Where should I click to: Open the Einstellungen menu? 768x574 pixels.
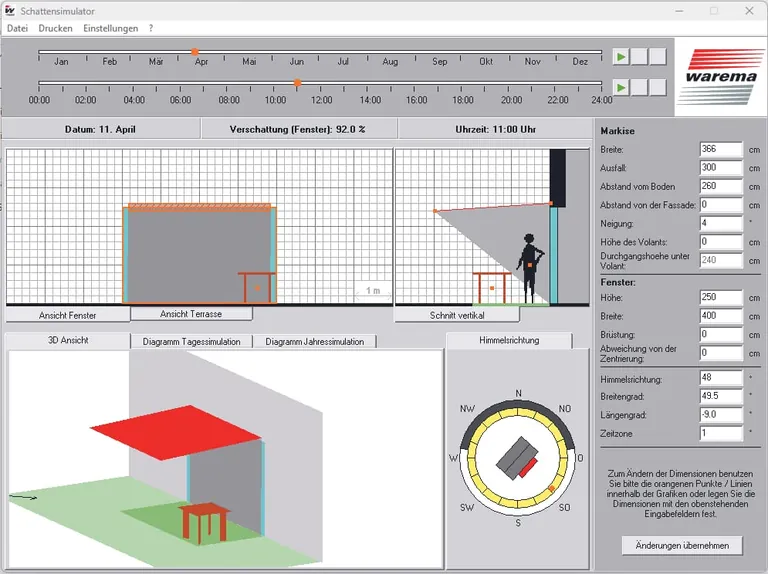tap(111, 28)
